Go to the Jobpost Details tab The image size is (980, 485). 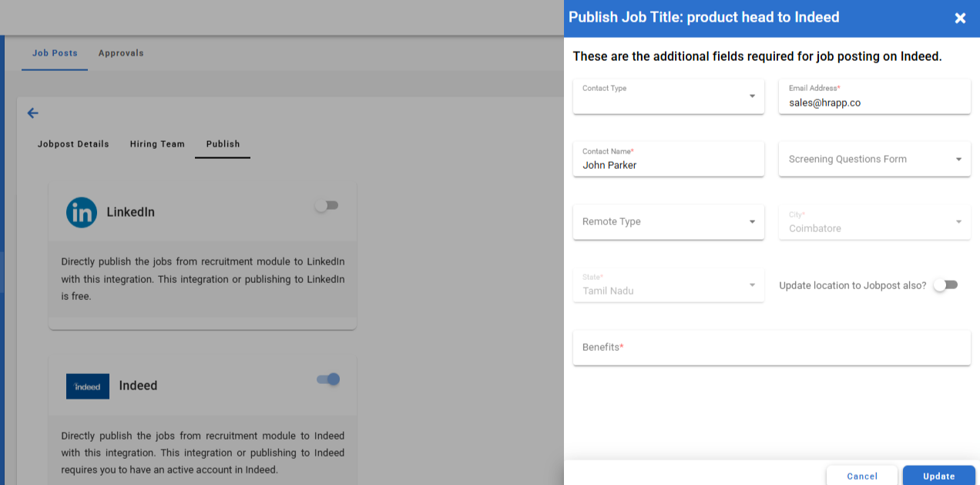point(73,144)
